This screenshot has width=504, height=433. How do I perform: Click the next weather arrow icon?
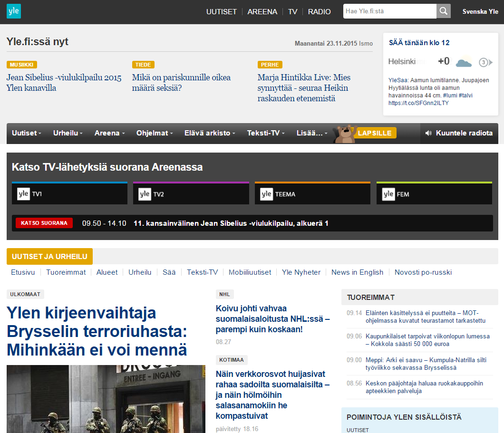[485, 62]
